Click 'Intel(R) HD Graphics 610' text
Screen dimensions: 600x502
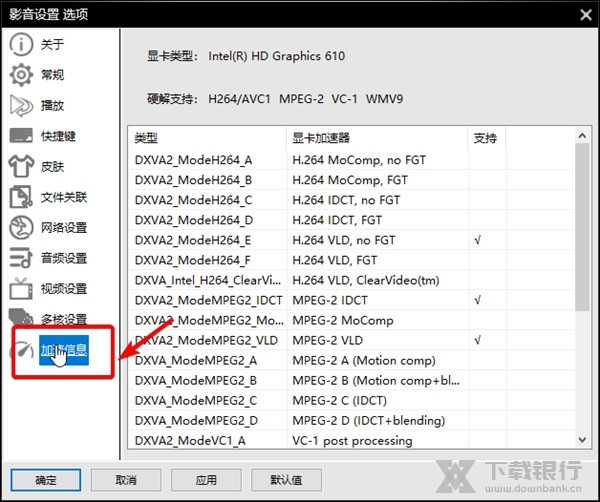[x=276, y=56]
